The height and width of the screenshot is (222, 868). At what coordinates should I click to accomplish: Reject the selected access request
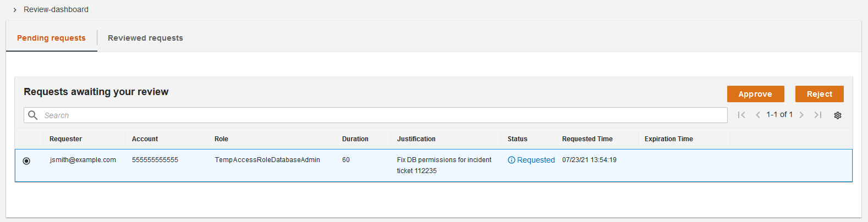pyautogui.click(x=819, y=94)
